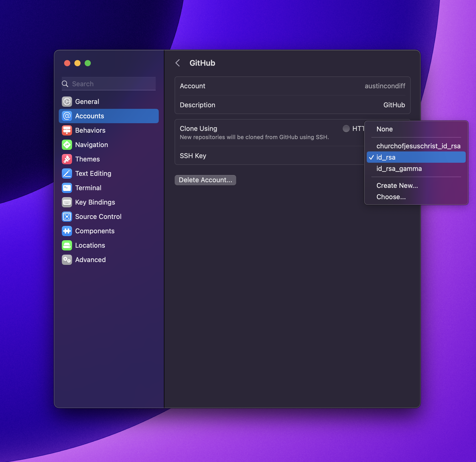Click the Advanced gears icon

coord(67,260)
